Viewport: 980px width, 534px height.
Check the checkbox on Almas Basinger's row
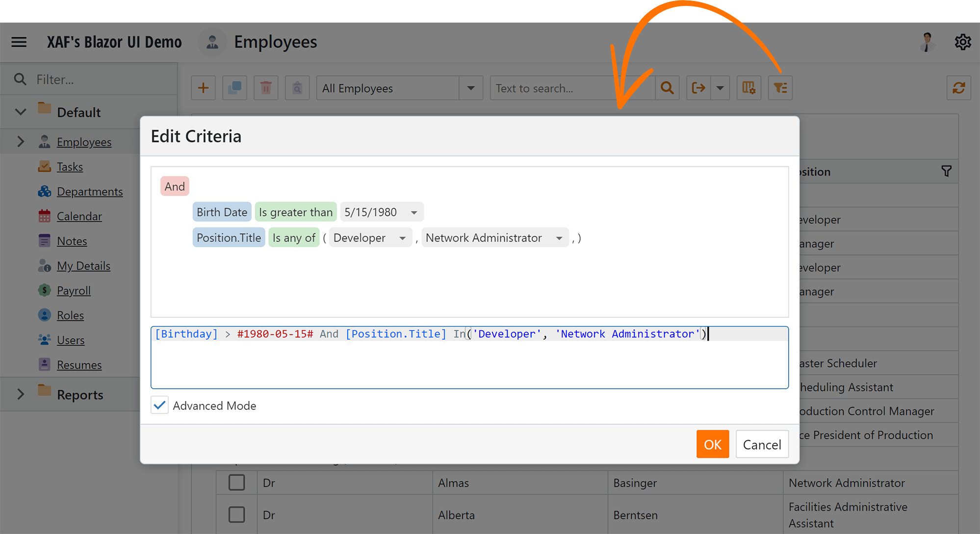(x=237, y=482)
